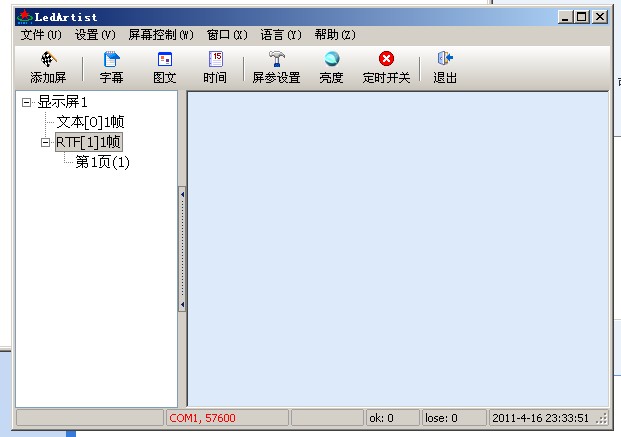Open the 帮助 (Help) menu
This screenshot has width=621, height=437.
point(334,35)
